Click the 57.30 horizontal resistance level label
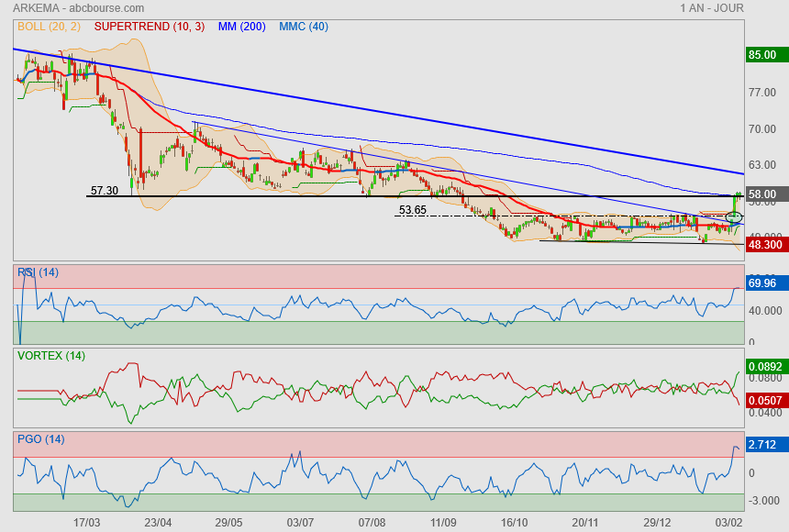 coord(104,191)
